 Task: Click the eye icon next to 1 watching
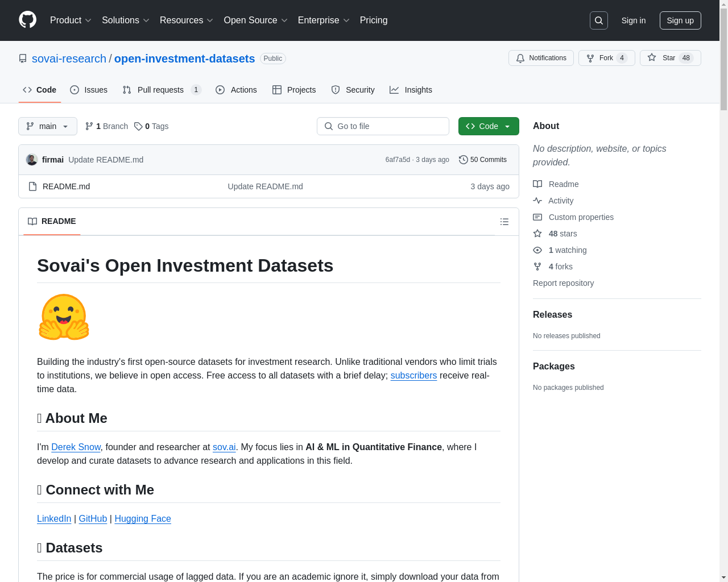537,250
